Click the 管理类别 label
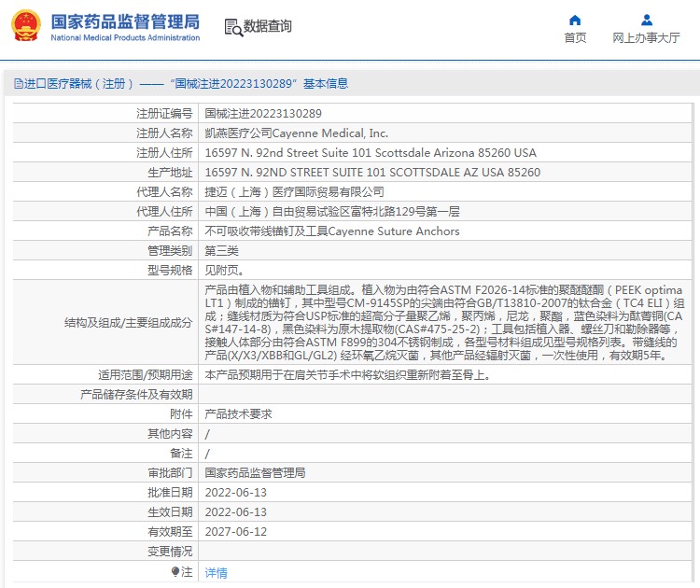 click(170, 251)
